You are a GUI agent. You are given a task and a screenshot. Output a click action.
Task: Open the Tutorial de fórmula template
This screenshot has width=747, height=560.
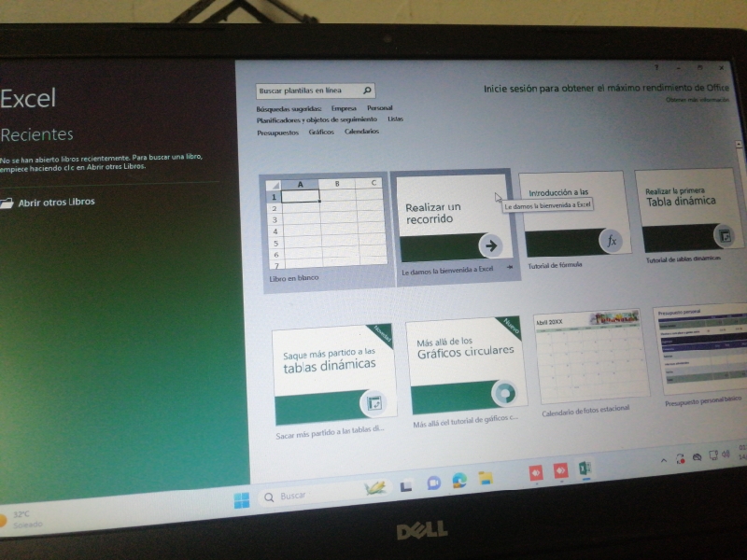coord(575,221)
